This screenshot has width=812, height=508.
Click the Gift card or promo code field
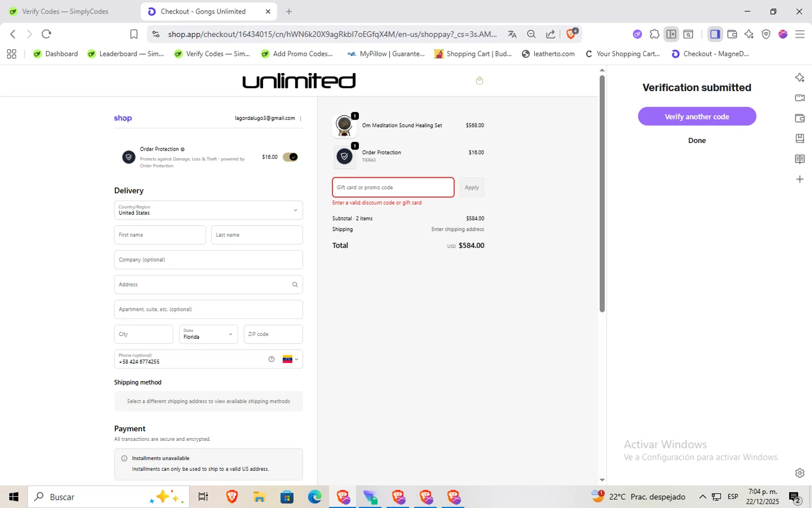coord(393,187)
